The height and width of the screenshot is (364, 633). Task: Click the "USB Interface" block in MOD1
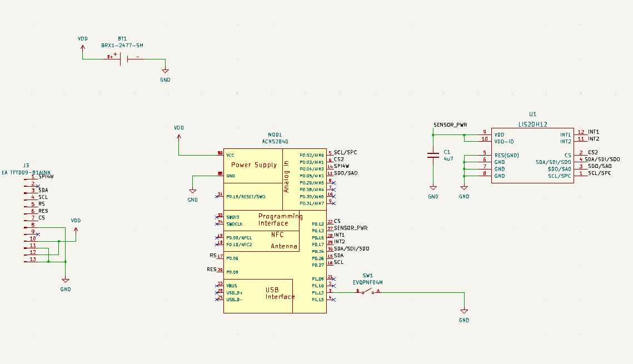[x=279, y=293]
